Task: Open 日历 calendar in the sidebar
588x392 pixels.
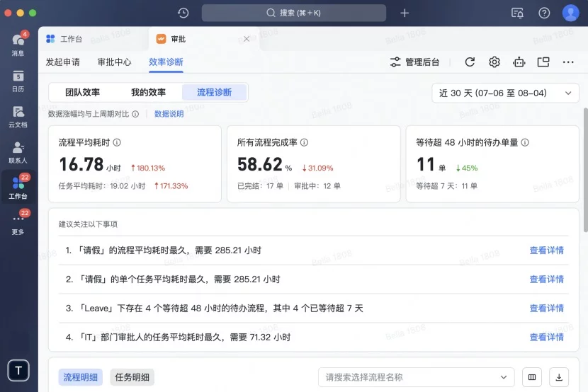Action: (x=18, y=81)
